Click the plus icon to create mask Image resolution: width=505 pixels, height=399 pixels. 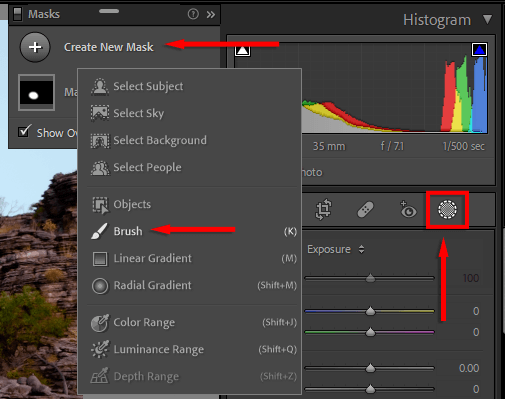click(35, 47)
